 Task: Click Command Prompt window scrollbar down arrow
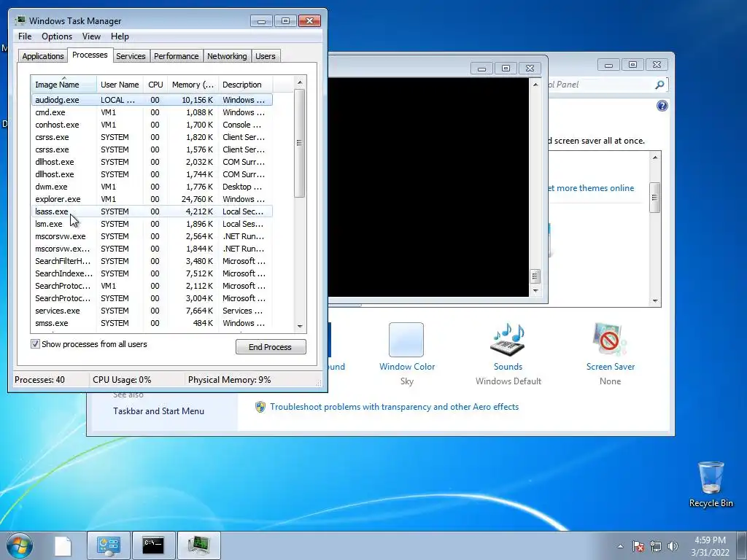pos(535,290)
